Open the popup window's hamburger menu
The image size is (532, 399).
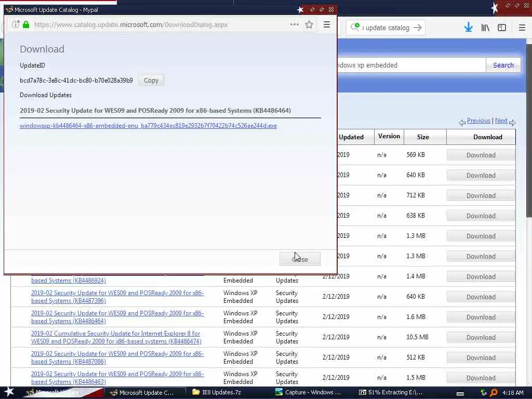pyautogui.click(x=326, y=24)
